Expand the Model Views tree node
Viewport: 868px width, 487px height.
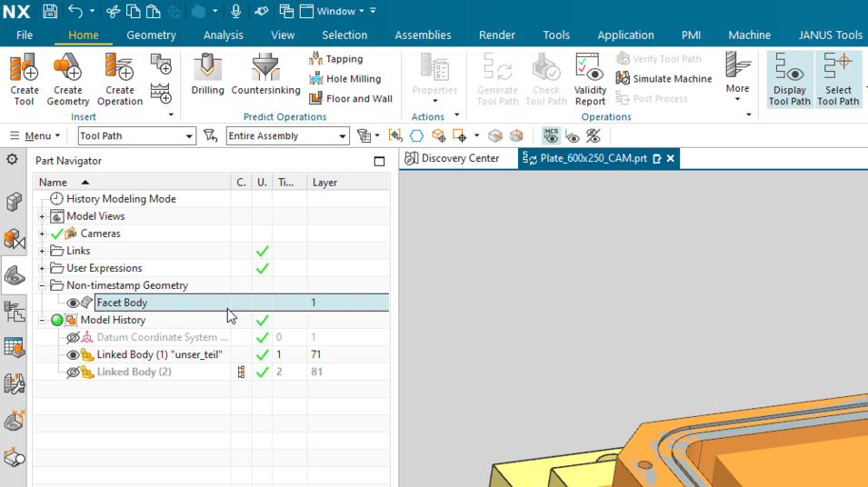(42, 216)
